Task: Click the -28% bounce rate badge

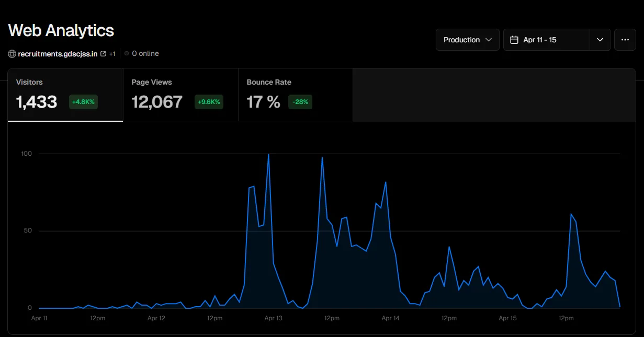Action: tap(300, 102)
